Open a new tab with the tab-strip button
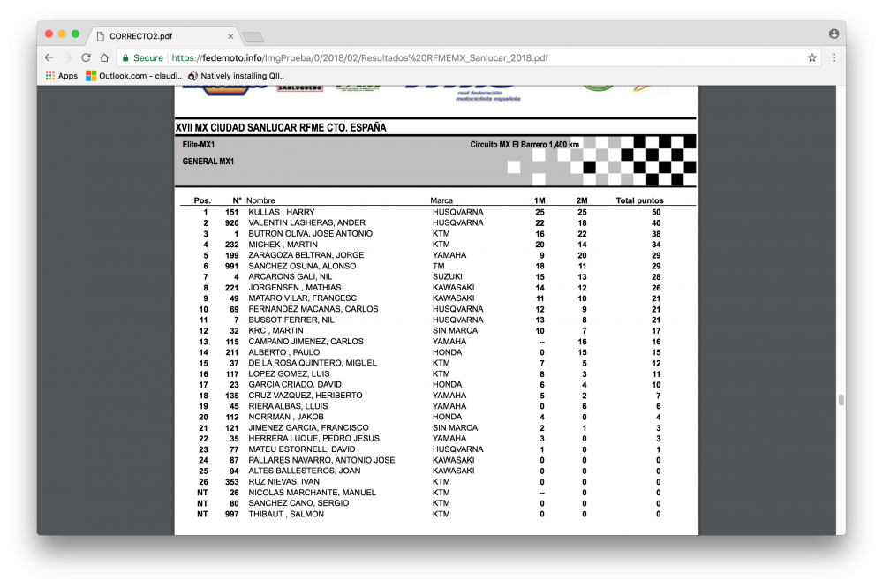883x588 pixels. click(253, 37)
